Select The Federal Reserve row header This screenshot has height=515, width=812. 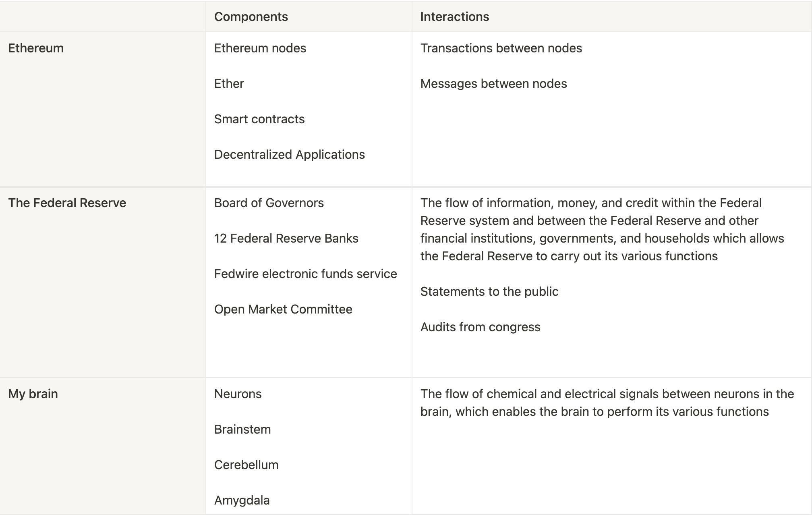pyautogui.click(x=67, y=203)
